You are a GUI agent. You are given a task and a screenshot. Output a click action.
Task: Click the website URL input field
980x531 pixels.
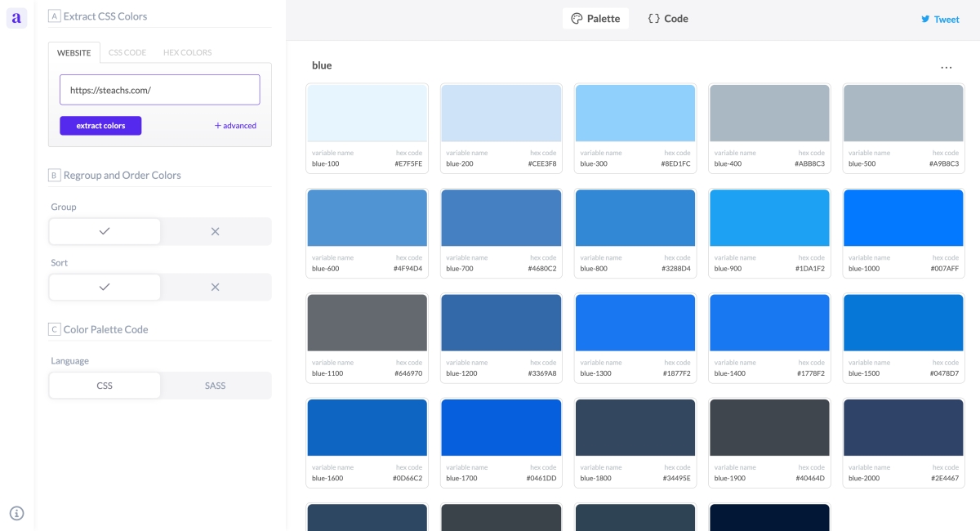click(159, 90)
